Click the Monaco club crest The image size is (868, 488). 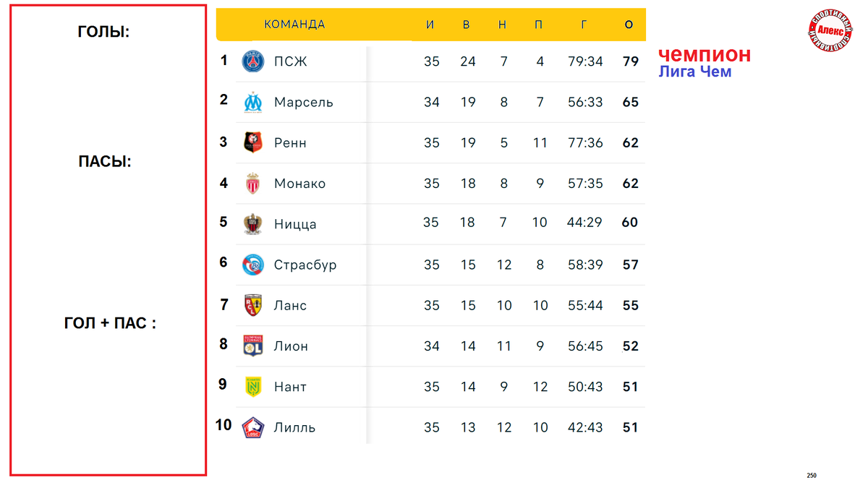(252, 184)
